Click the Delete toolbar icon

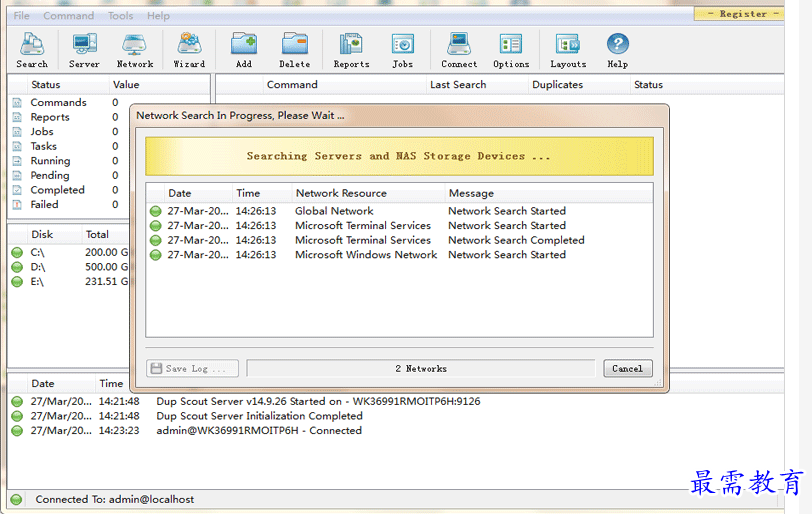point(294,50)
